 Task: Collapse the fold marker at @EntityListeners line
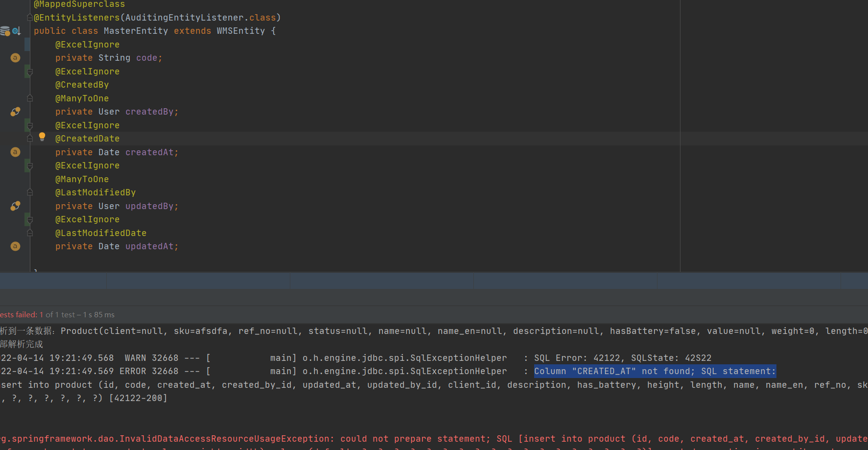pos(30,18)
